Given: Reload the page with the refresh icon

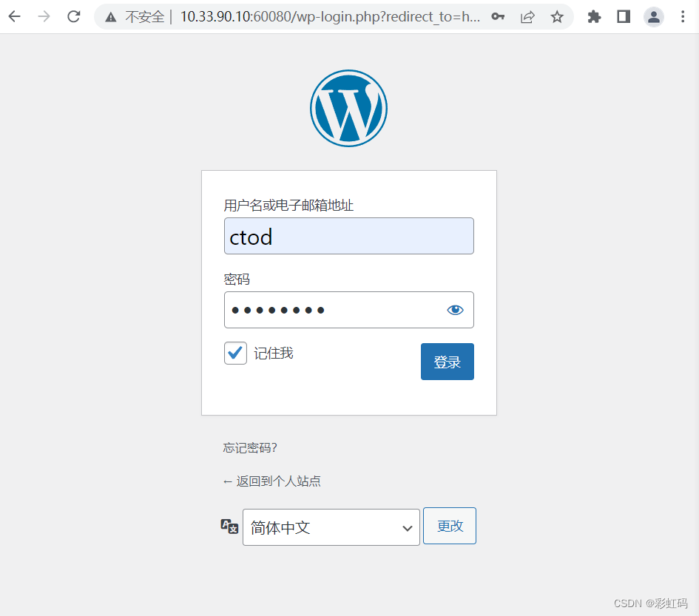Looking at the screenshot, I should pos(73,17).
